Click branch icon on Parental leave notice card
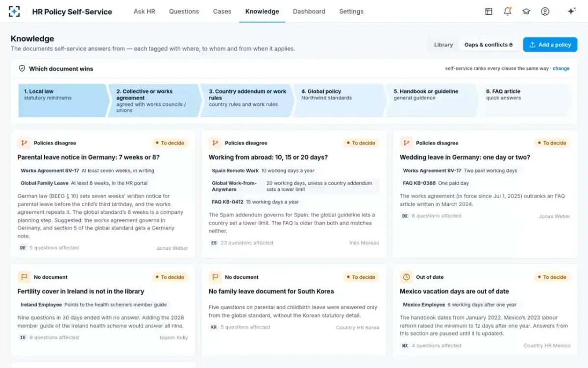This screenshot has width=588, height=368. (x=24, y=143)
